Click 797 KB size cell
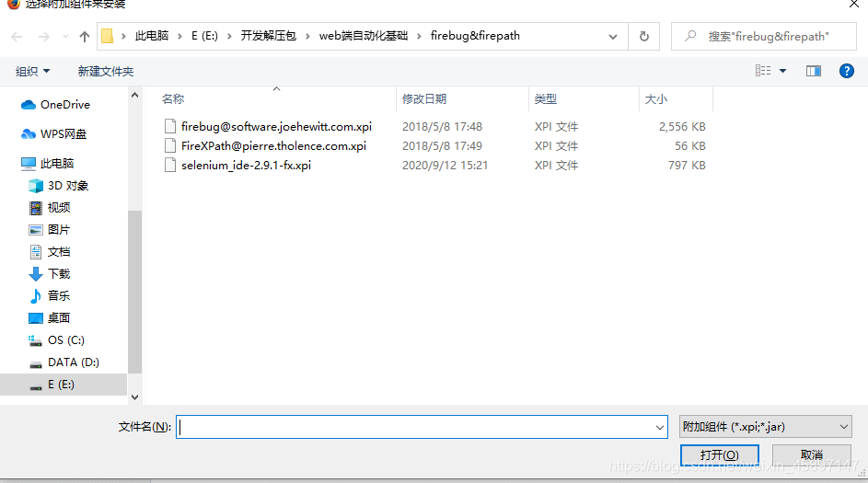Screen dimensions: 868x483 point(687,166)
